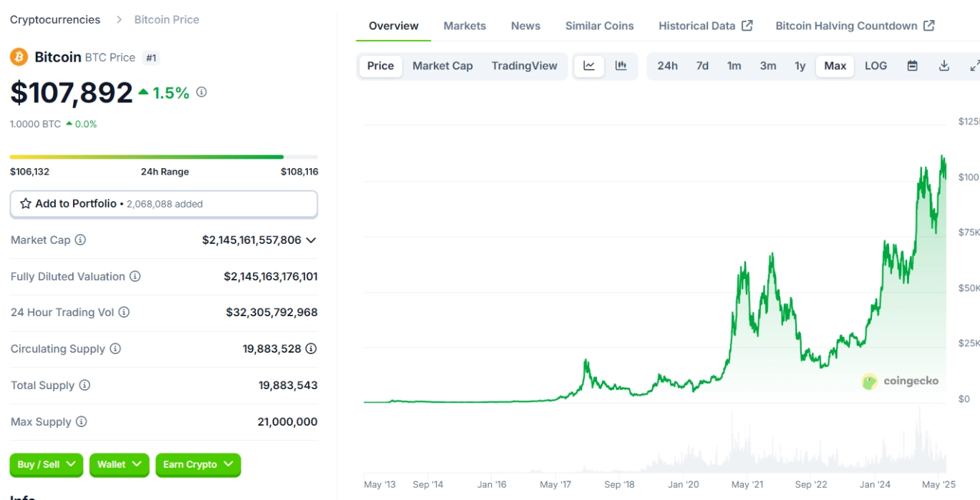This screenshot has height=500, width=980.
Task: Set chart range to 1y
Action: (800, 66)
